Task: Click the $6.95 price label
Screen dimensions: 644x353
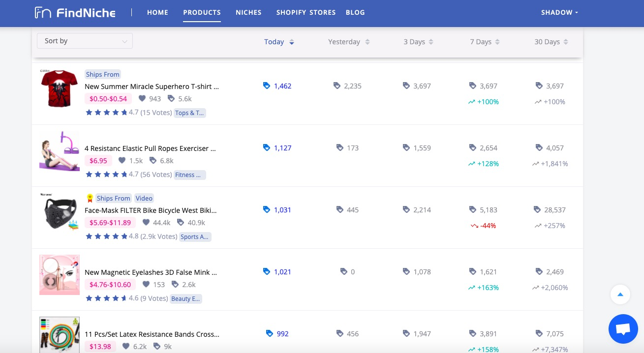Action: pyautogui.click(x=98, y=161)
